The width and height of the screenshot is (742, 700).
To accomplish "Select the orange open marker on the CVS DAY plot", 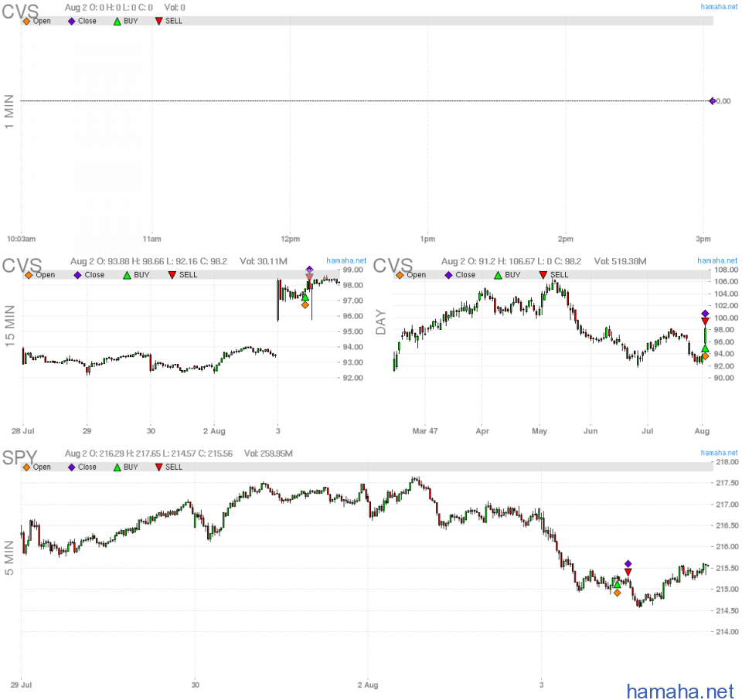I will coord(705,356).
